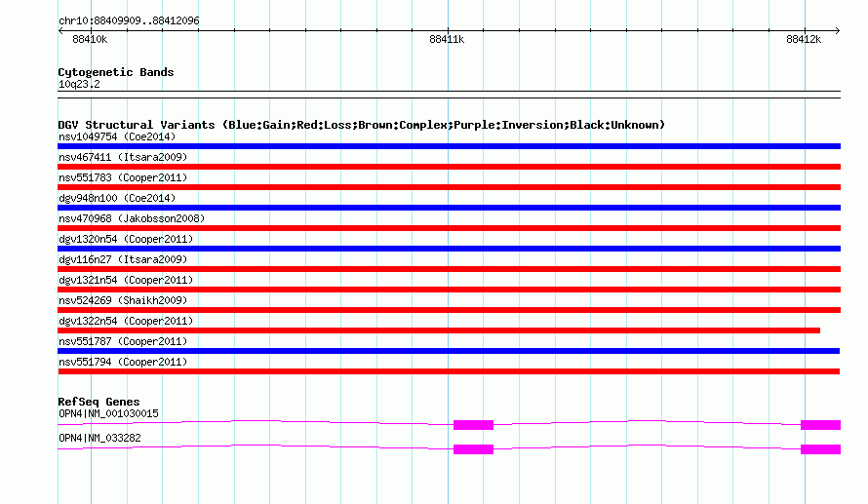
Task: Click the Cytogenetic Bands track title
Action: (x=116, y=72)
